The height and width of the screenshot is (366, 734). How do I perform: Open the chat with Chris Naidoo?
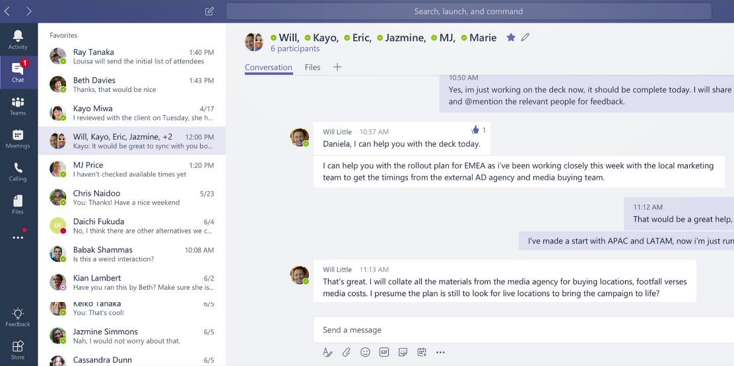pos(132,198)
